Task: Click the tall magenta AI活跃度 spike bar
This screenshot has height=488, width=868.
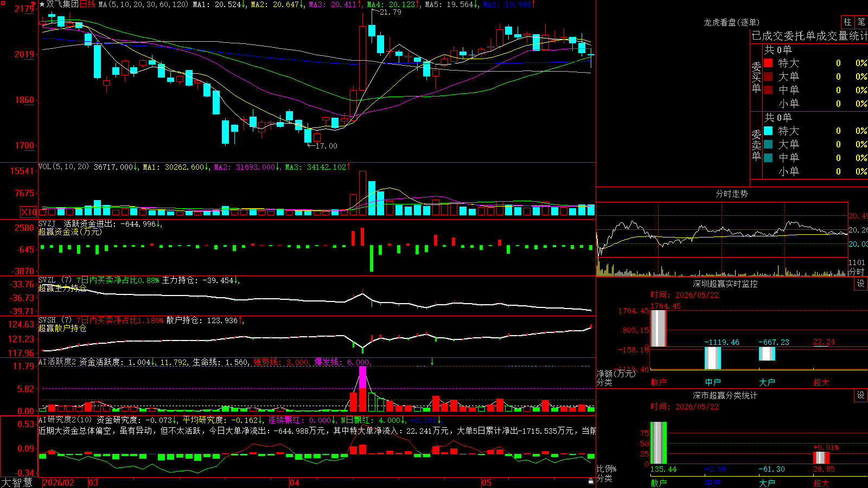Action: pyautogui.click(x=362, y=377)
